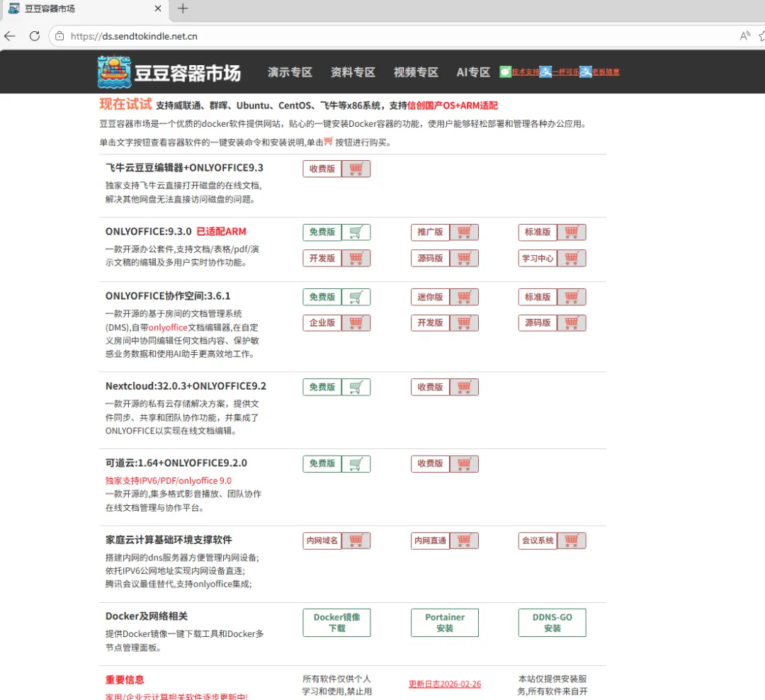
Task: Open 视频专区 in navigation
Action: point(416,72)
